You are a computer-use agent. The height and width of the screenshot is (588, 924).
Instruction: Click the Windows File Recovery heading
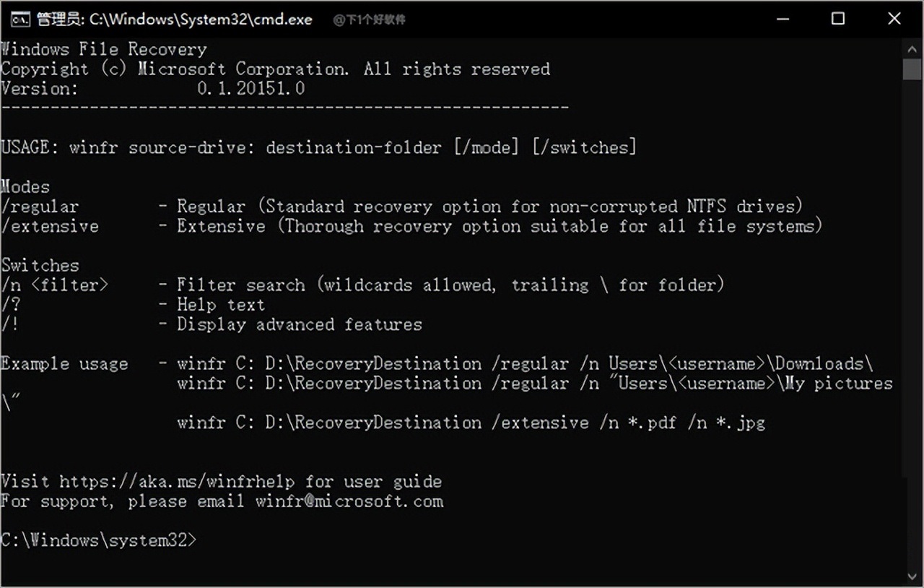pos(104,50)
